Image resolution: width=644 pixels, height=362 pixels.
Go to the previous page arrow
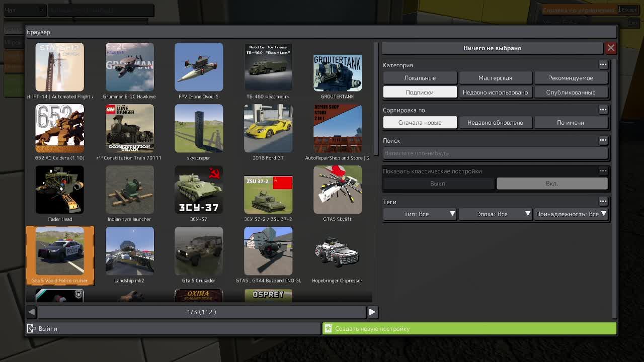pyautogui.click(x=32, y=312)
